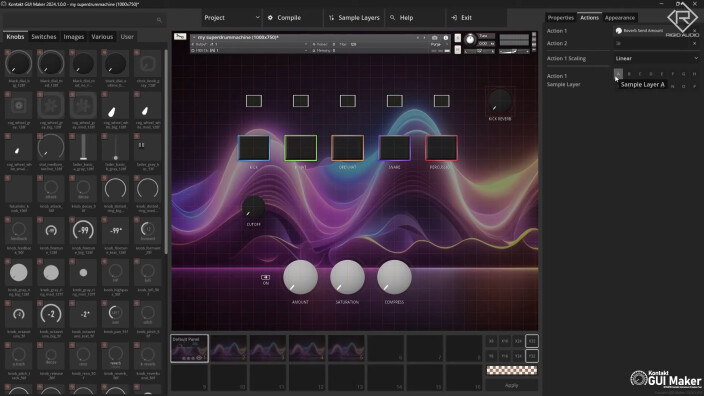Switch to the Various tab

pyautogui.click(x=102, y=37)
